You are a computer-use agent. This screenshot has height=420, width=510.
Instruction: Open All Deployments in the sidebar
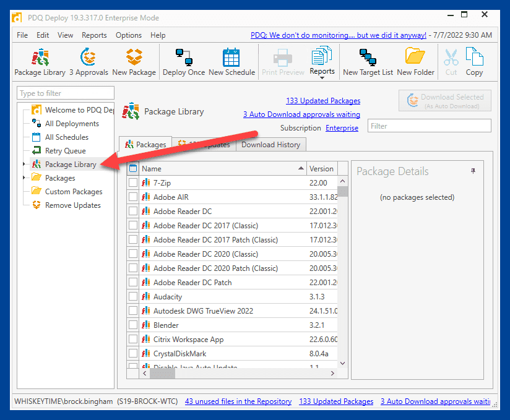[72, 124]
